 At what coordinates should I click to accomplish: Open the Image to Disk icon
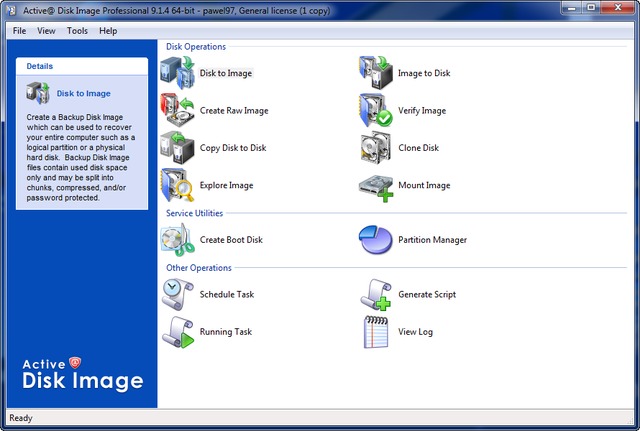(374, 73)
